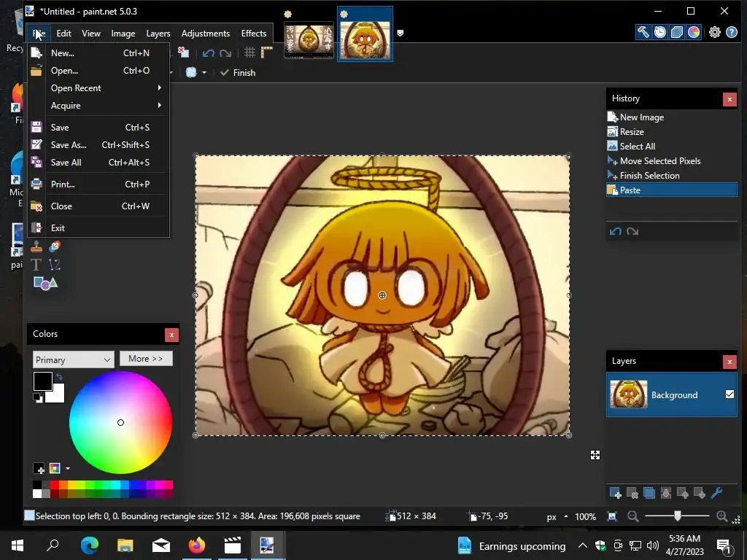Image resolution: width=747 pixels, height=560 pixels.
Task: Click the primary black color swatch
Action: tap(42, 381)
